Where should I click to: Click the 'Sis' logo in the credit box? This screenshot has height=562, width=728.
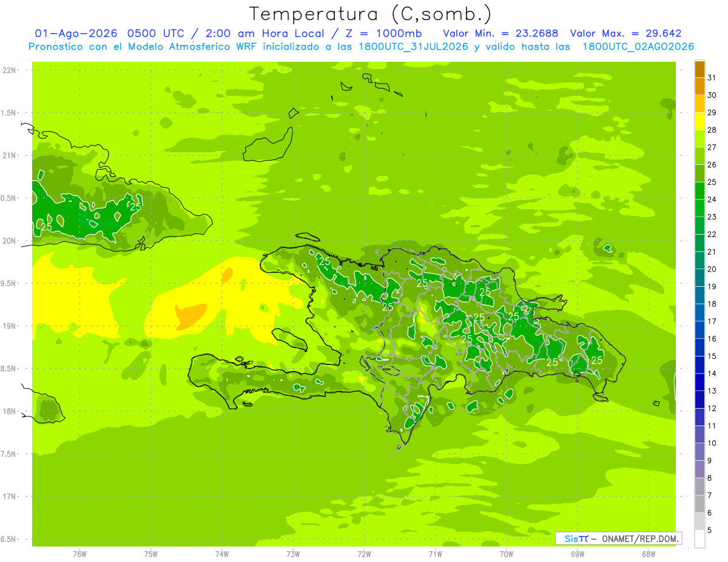[x=571, y=538]
